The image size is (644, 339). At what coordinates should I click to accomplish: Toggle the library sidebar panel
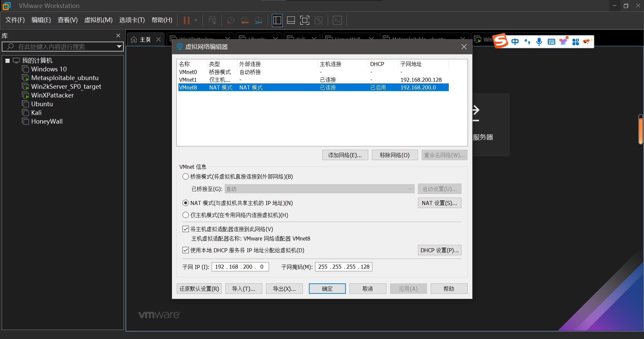tap(277, 20)
